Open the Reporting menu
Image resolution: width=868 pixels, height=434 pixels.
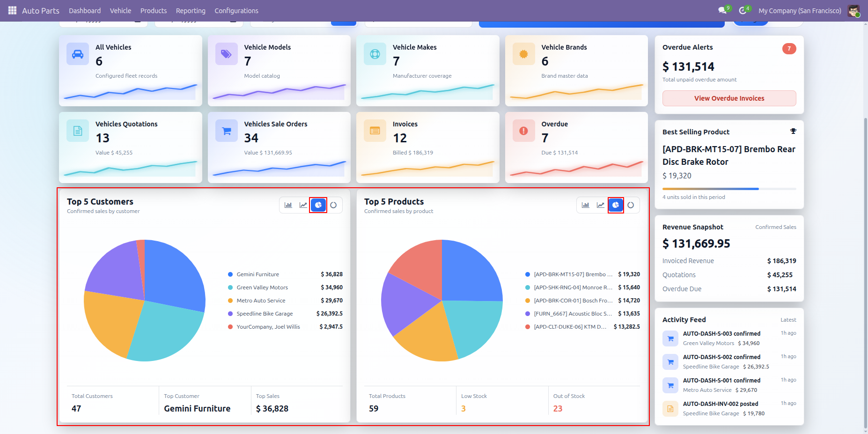(191, 10)
